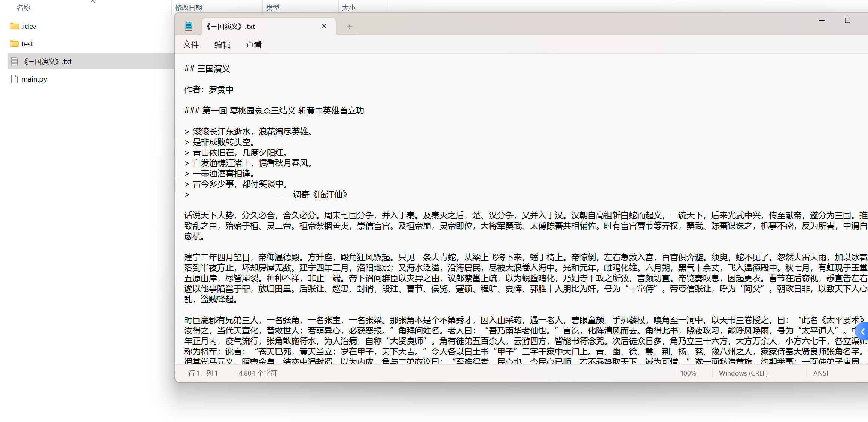Maximize the Notepad window

click(x=847, y=21)
